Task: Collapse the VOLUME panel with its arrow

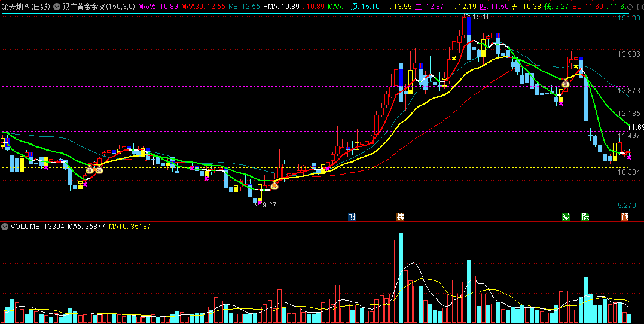Action: click(5, 227)
